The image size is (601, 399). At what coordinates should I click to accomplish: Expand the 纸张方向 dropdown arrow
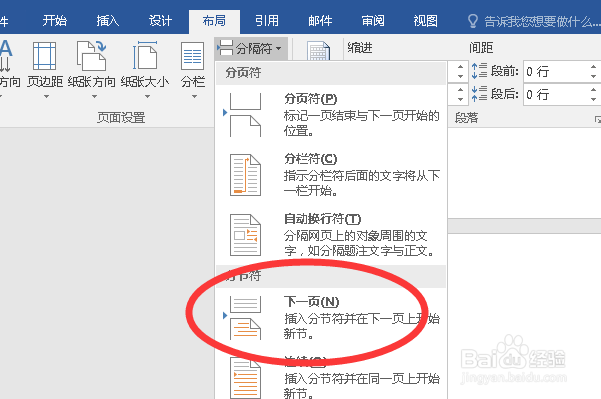pos(94,97)
